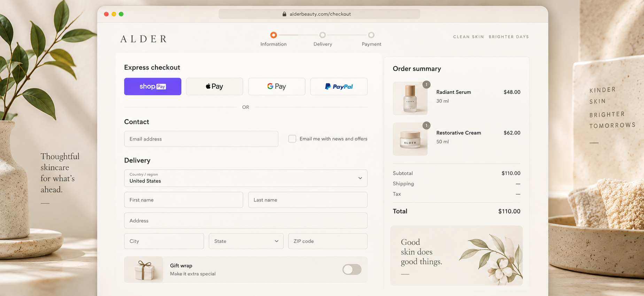644x296 pixels.
Task: Minimize window with the yellow button
Action: pos(114,14)
